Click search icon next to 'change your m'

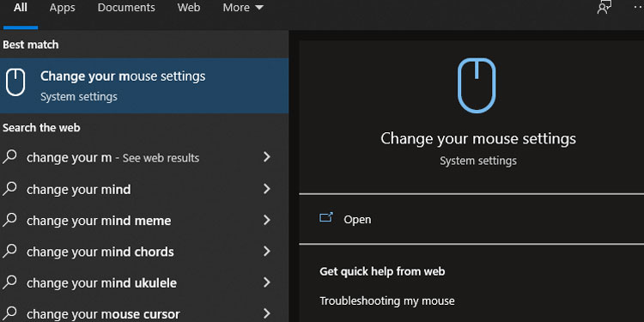point(9,157)
